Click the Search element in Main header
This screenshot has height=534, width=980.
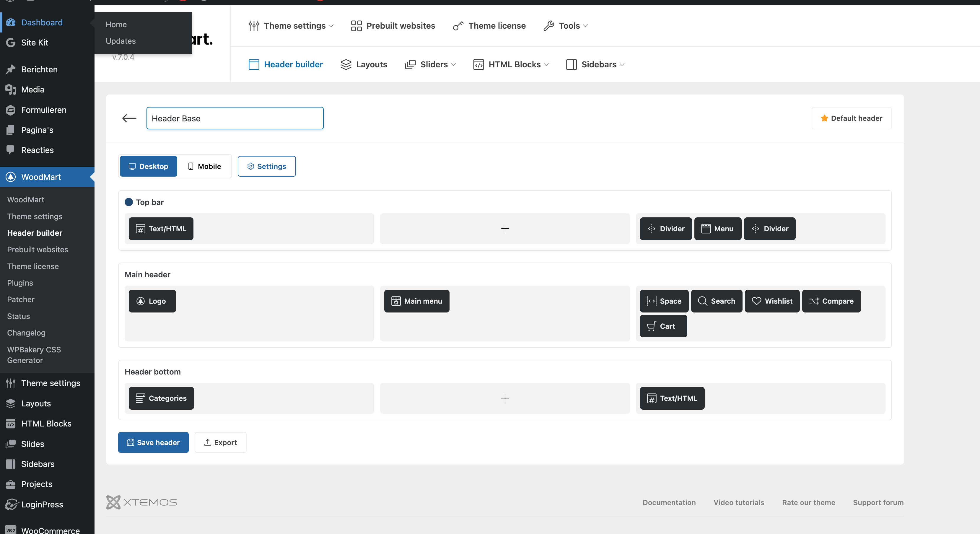pyautogui.click(x=716, y=301)
